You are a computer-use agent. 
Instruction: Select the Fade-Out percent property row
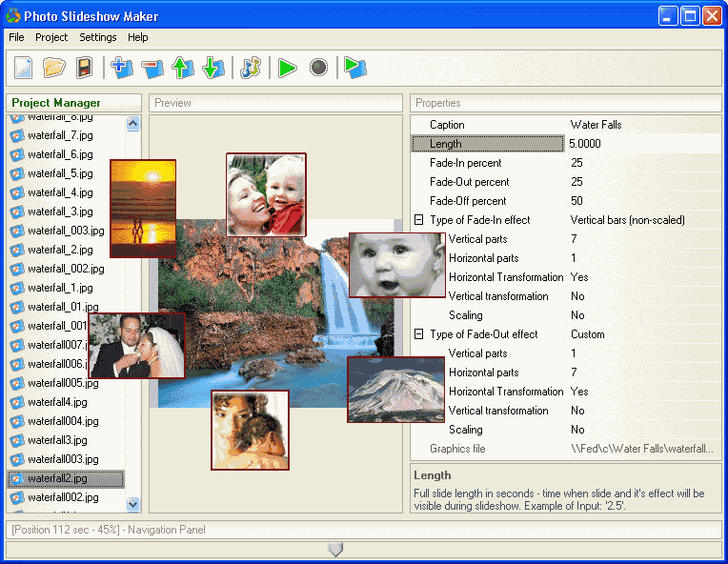point(566,182)
